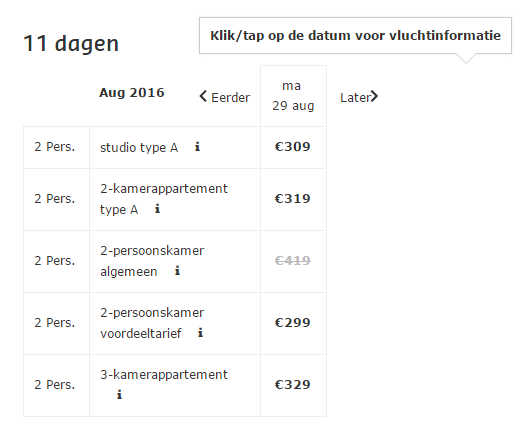
Task: Click the studio type A room name
Action: point(139,147)
